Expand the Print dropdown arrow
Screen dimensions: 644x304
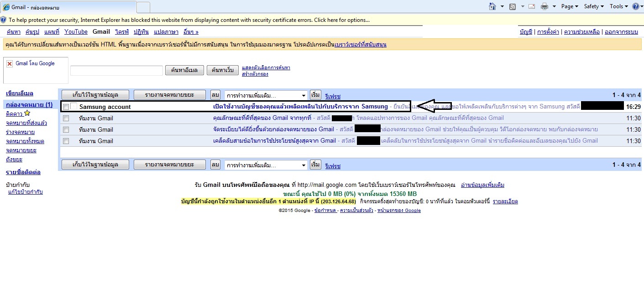click(555, 6)
